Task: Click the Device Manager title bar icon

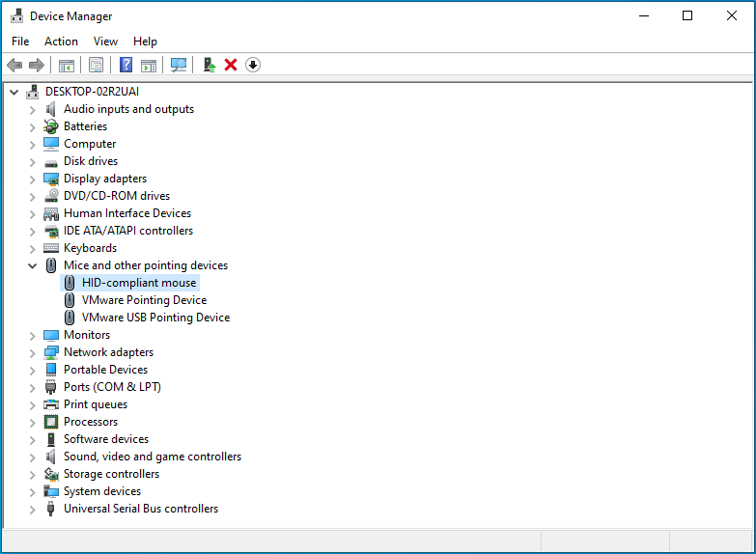Action: [x=16, y=15]
